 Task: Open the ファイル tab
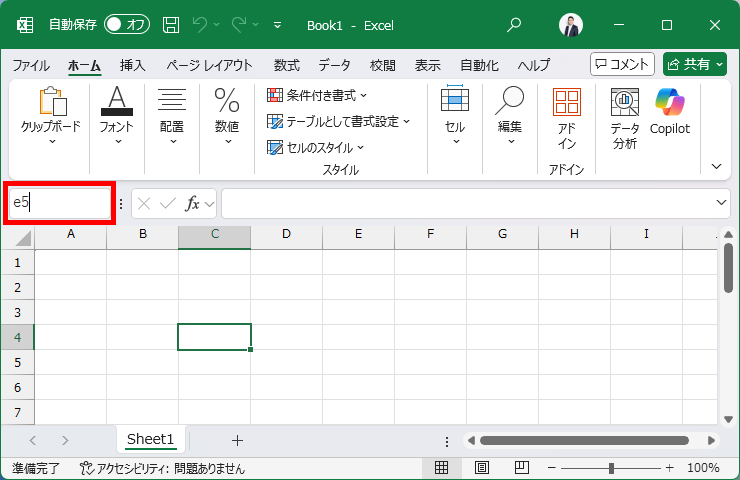[x=31, y=65]
